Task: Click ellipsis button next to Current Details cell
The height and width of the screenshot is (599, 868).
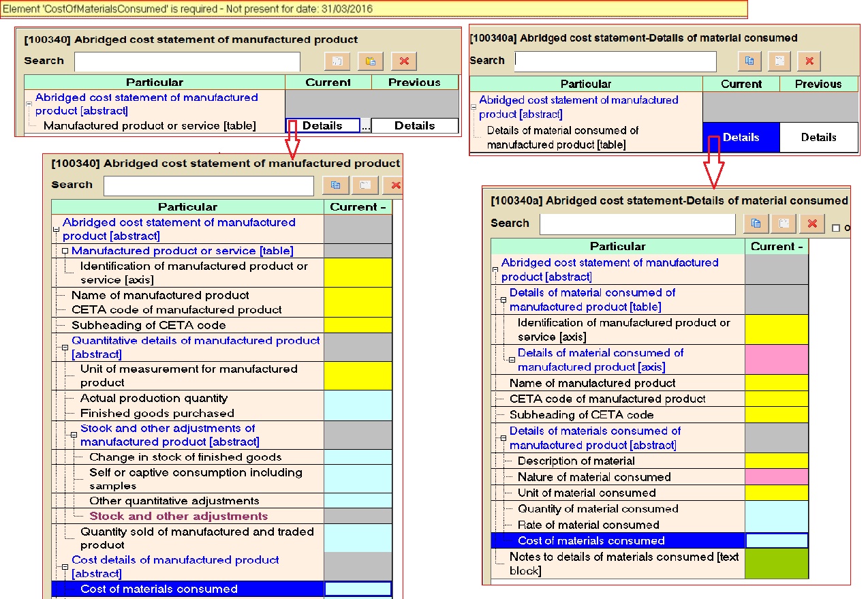Action: [366, 126]
